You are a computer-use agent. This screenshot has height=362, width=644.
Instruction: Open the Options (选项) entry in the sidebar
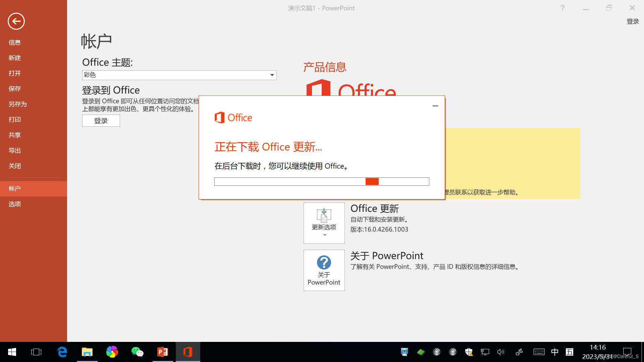click(15, 204)
